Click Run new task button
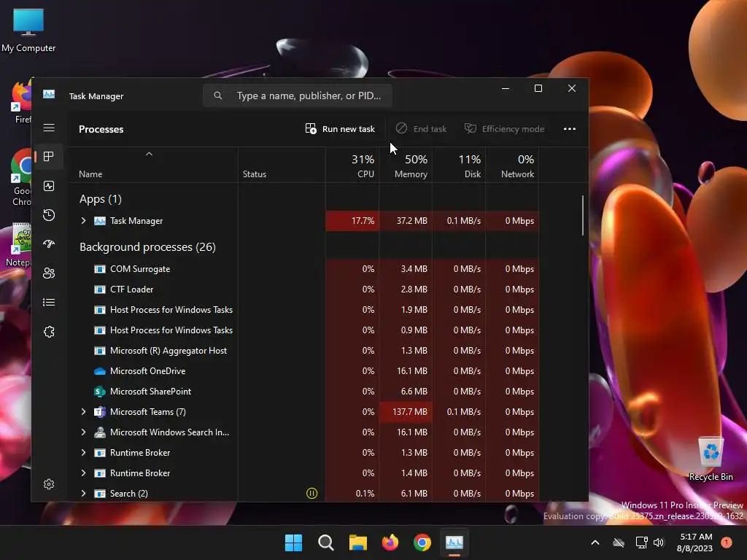The image size is (747, 560). pos(340,128)
